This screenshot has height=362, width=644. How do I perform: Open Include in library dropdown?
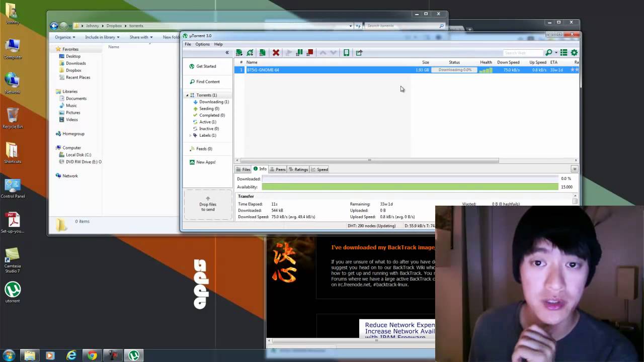(102, 37)
